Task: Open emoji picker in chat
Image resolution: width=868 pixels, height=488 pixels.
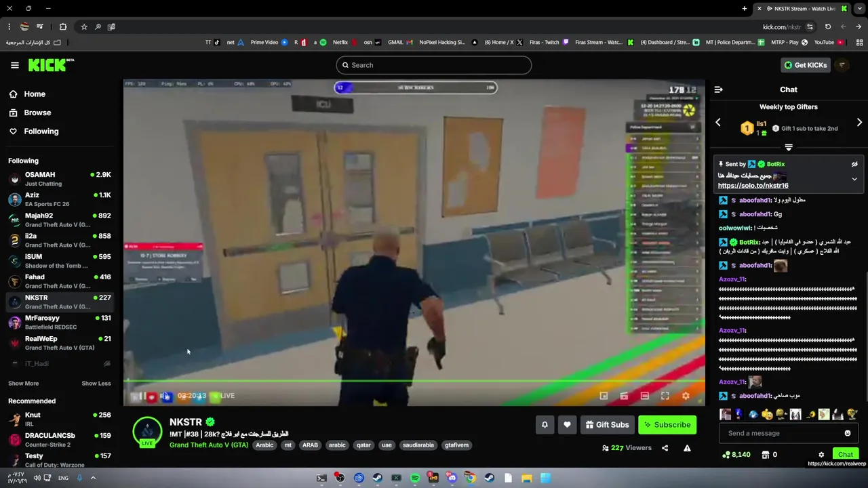Action: click(x=848, y=433)
